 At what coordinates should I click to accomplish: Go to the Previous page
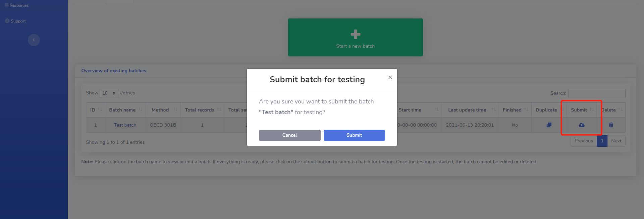coord(584,141)
